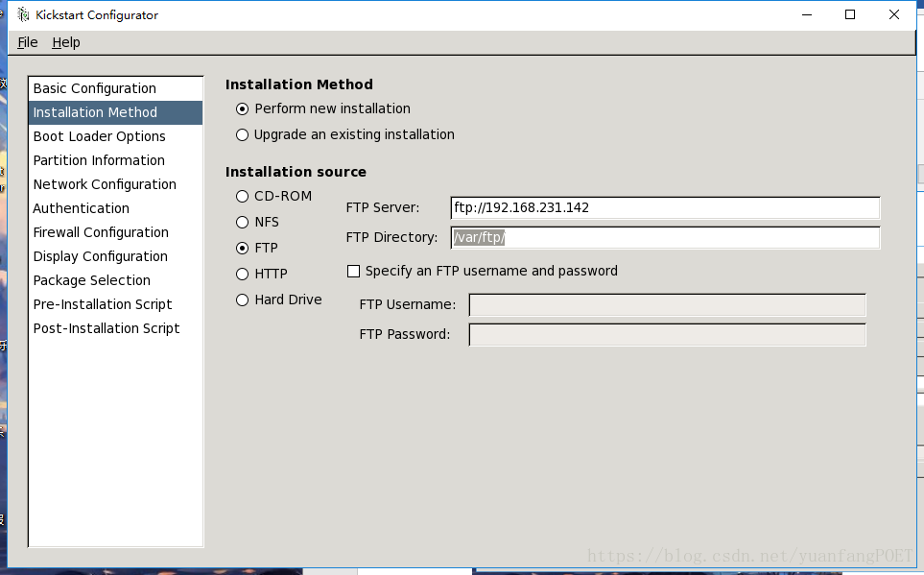
Task: Select Post-Installation Script entry
Action: click(x=115, y=328)
